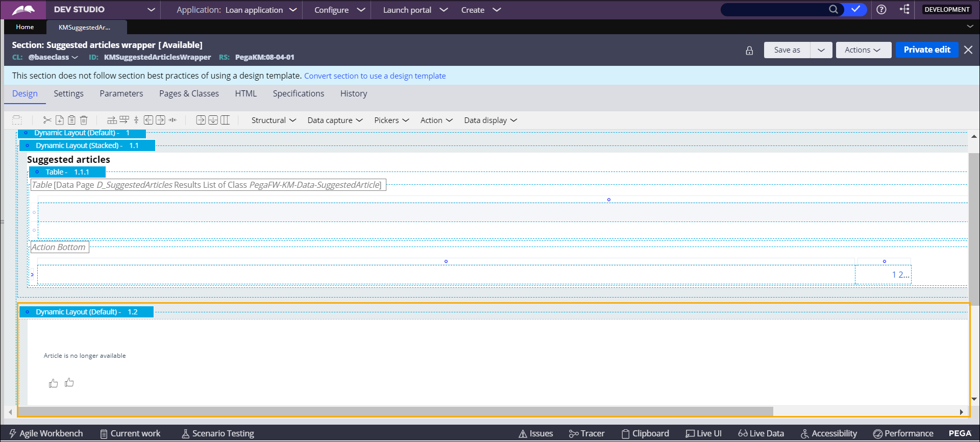Click the trash delete icon in toolbar

(x=84, y=120)
